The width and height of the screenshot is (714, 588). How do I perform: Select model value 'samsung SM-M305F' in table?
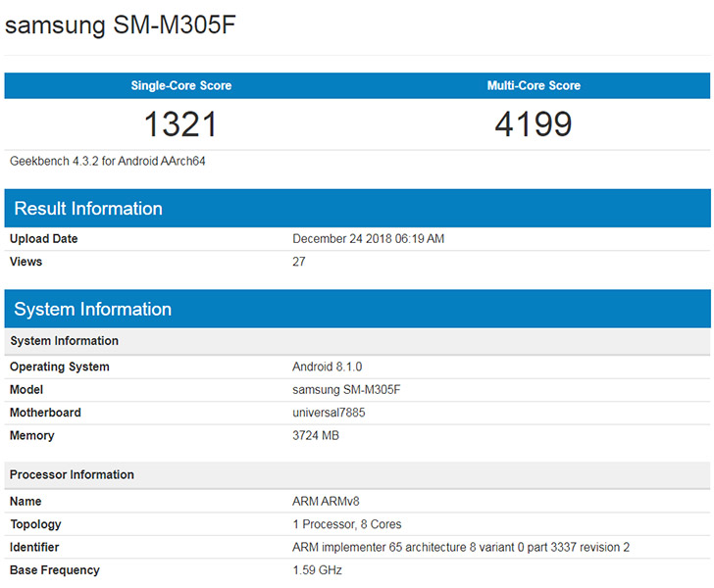click(x=346, y=390)
